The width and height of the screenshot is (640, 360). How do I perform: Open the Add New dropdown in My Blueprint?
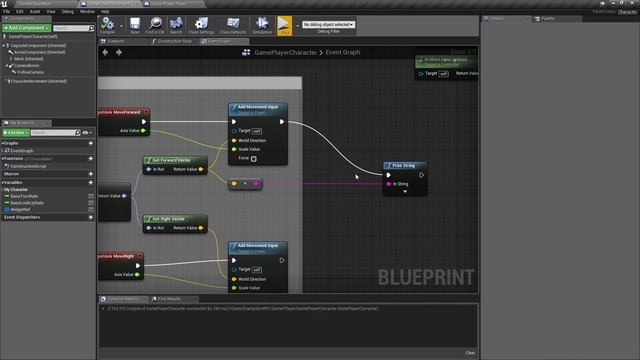pyautogui.click(x=16, y=133)
